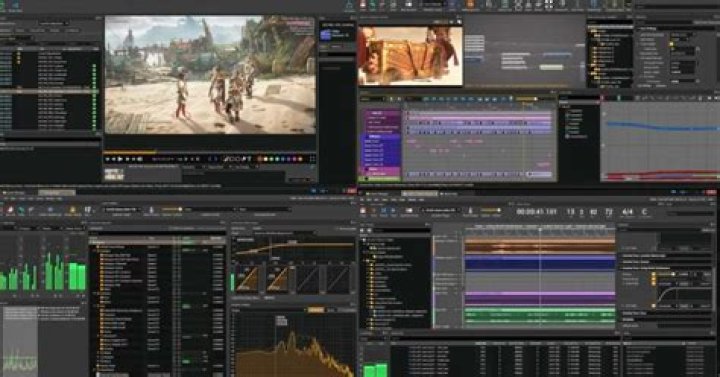Viewport: 720px width, 377px height.
Task: Toggle the metronome icon beside the yellow transport slider
Action: coord(470,211)
